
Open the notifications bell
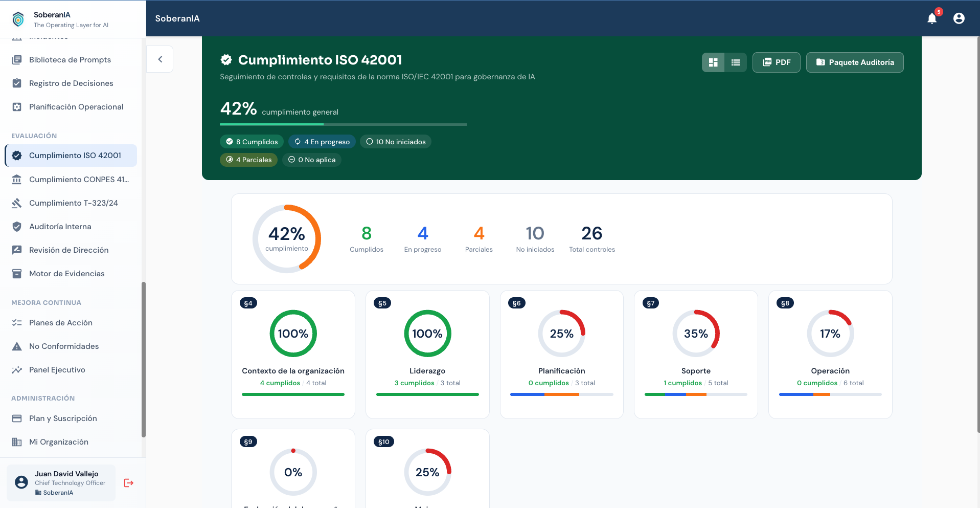click(932, 18)
